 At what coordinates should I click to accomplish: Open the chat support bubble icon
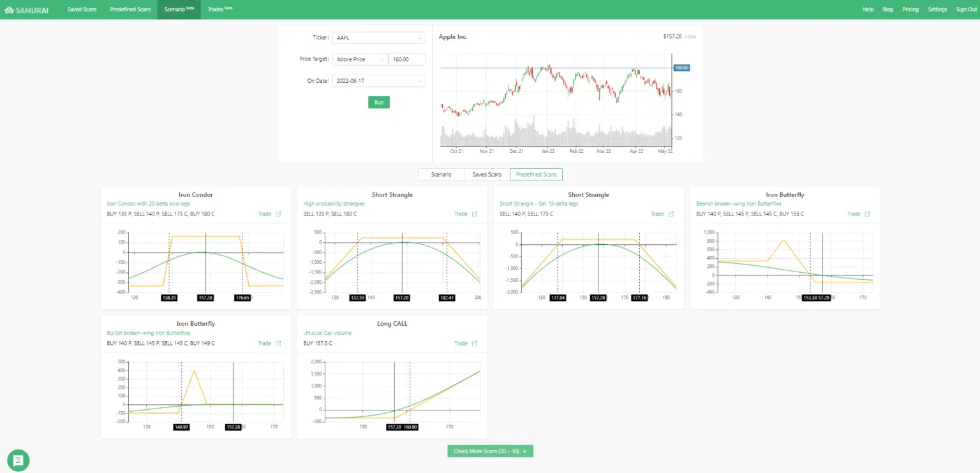coord(18,460)
